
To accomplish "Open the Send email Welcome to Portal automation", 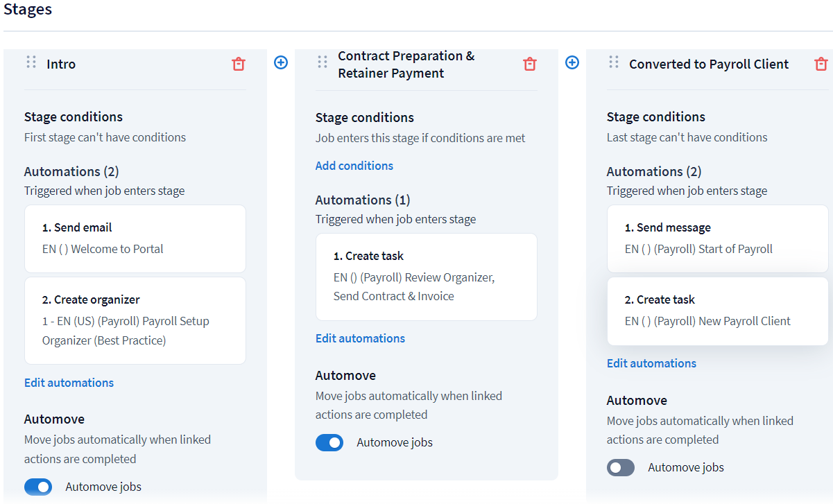I will coord(135,238).
